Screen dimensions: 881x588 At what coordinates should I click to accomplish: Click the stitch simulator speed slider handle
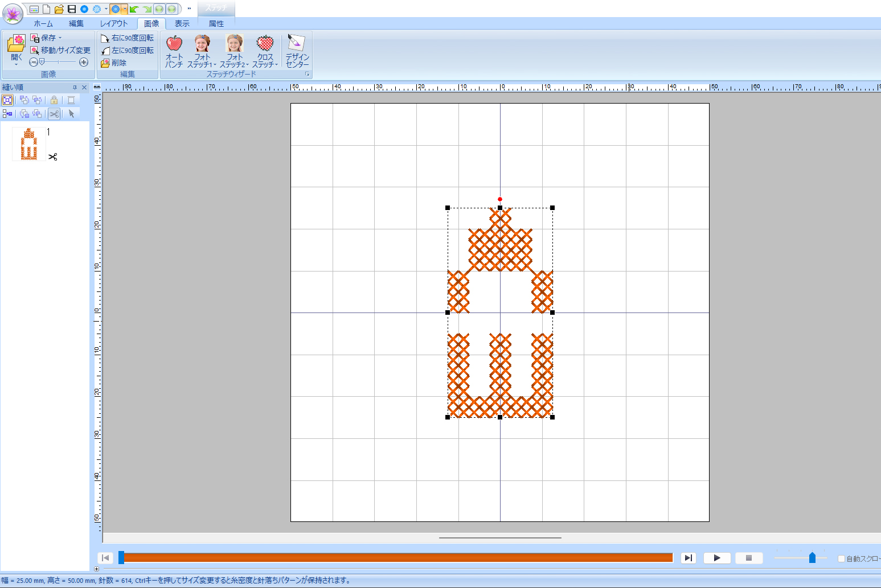click(812, 558)
